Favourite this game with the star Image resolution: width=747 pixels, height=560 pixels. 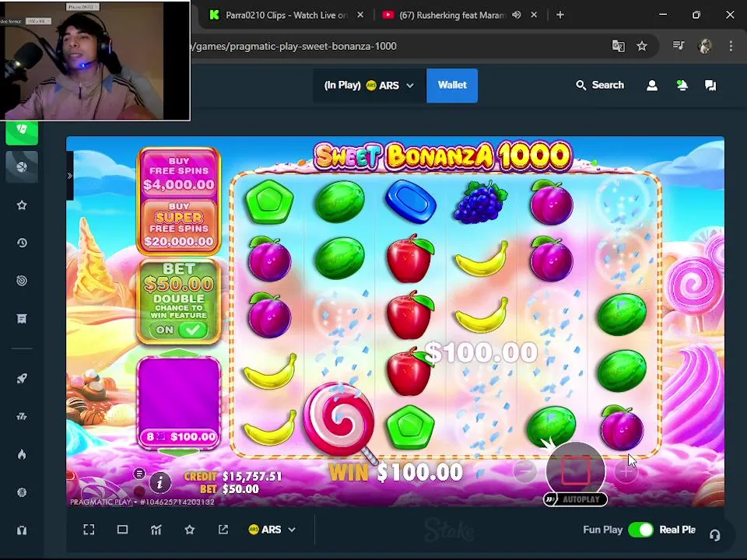[190, 530]
